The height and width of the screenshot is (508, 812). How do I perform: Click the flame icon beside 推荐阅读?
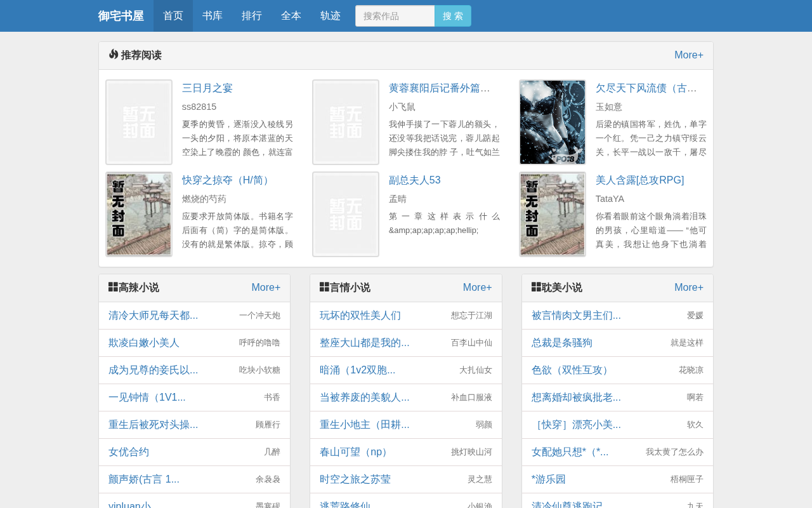[114, 55]
